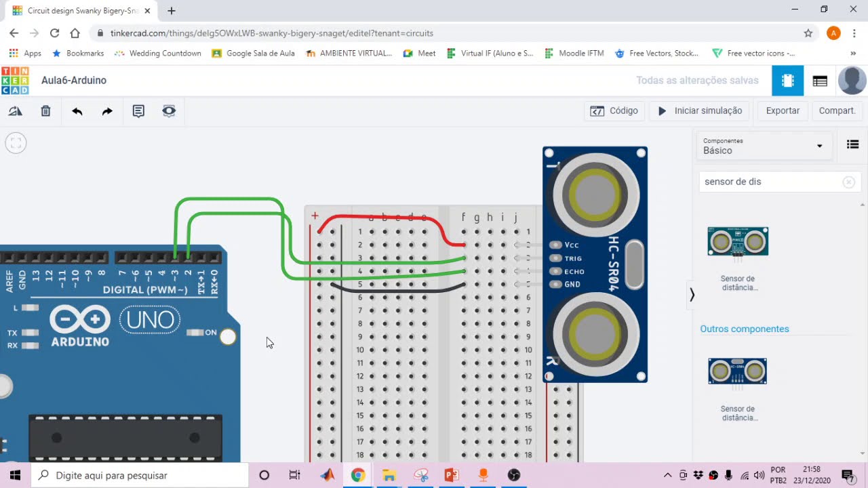This screenshot has height=488, width=868.
Task: Select the HC-SR04 ultrasonic sensor
Action: coord(595,264)
